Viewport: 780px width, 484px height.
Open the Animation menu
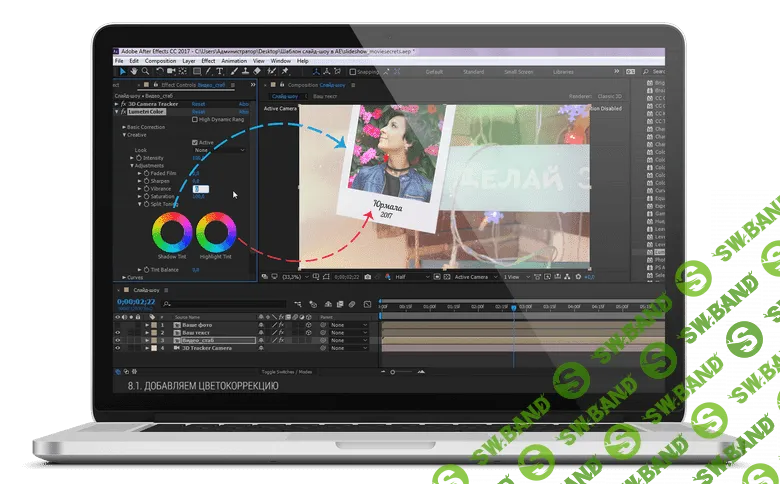coord(234,61)
